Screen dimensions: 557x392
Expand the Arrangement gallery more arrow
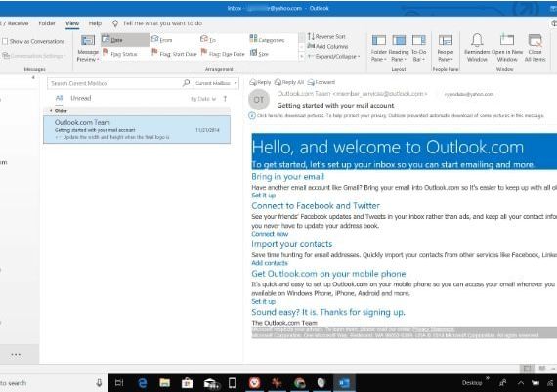[302, 57]
